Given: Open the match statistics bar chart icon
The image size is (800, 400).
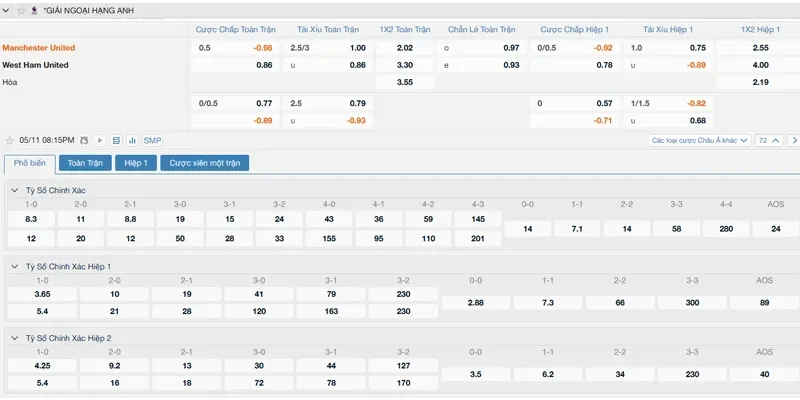Looking at the screenshot, I should point(132,141).
